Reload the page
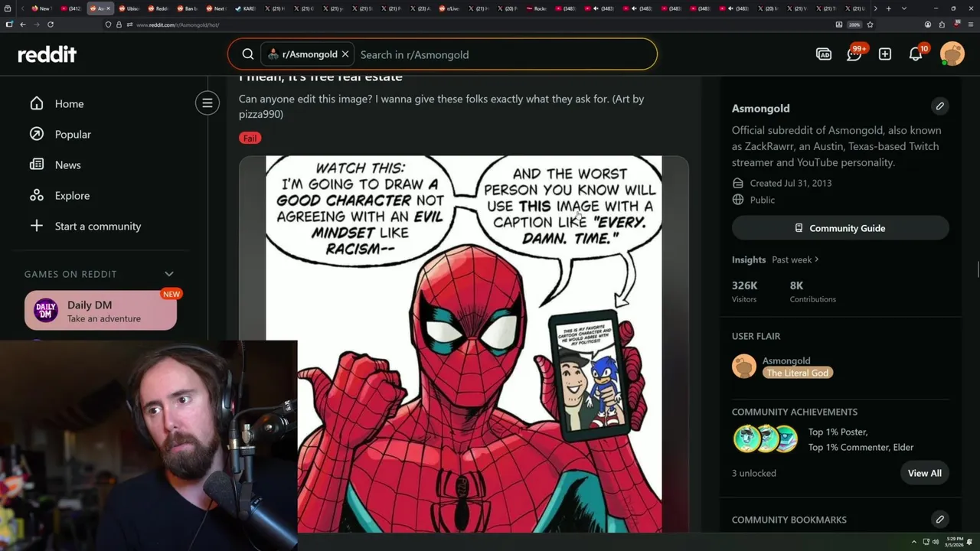Image resolution: width=980 pixels, height=551 pixels. coord(51,24)
